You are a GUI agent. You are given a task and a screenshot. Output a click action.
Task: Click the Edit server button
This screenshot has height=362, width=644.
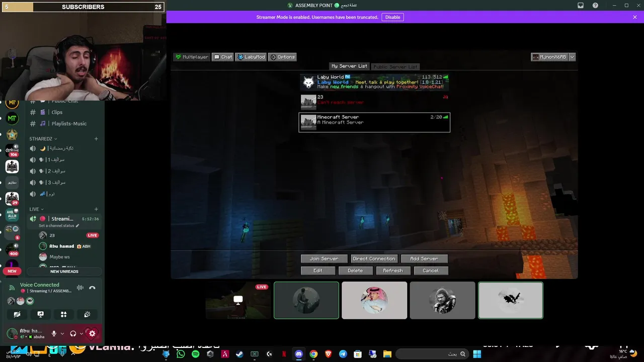pos(318,270)
